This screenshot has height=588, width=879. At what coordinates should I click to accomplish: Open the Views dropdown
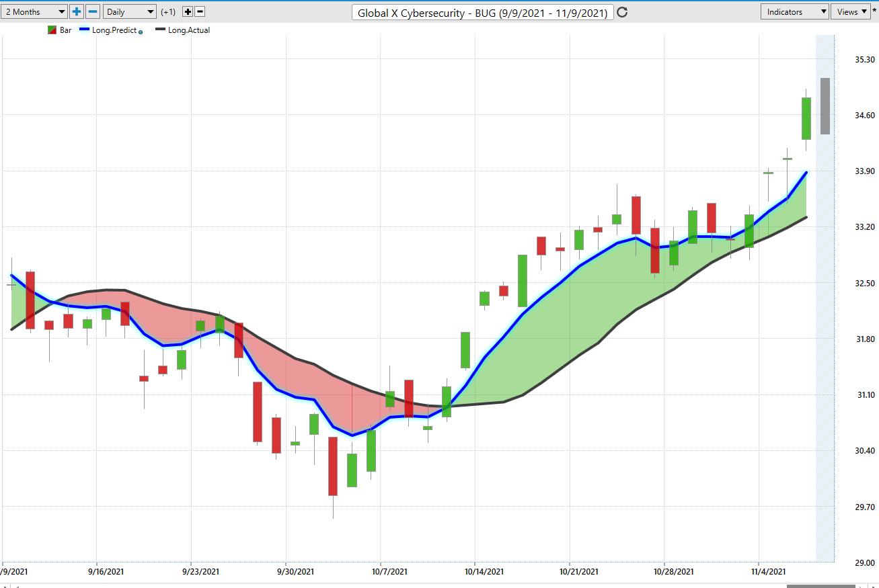pos(851,11)
